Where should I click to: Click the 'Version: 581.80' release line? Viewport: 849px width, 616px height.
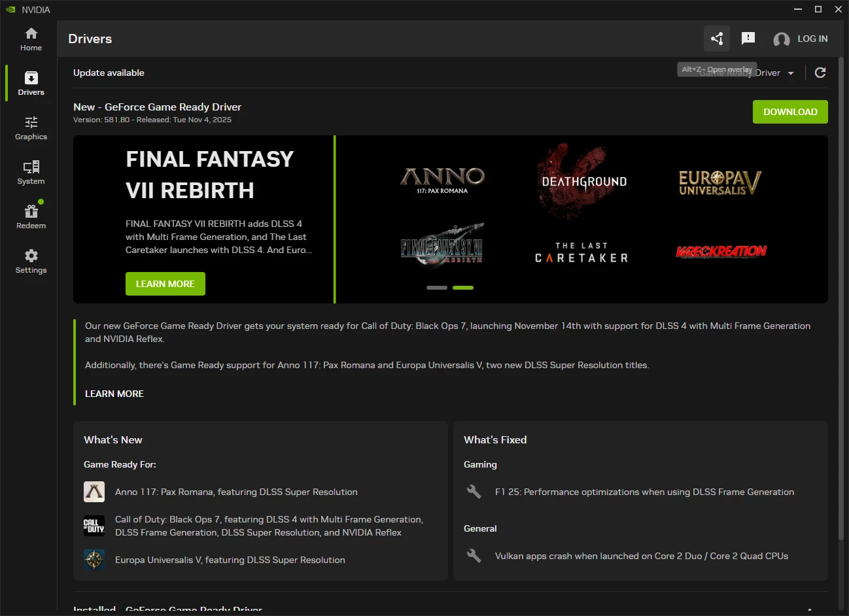[x=152, y=120]
